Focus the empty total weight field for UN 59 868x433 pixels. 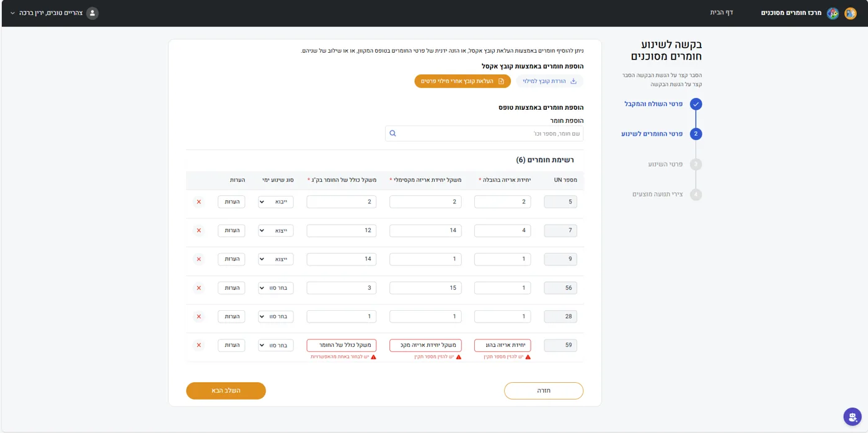tap(342, 345)
